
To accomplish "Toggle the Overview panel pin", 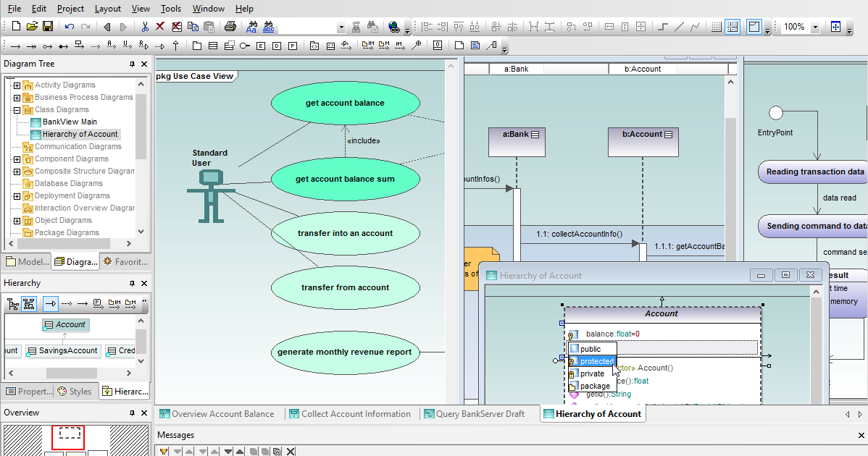I will point(132,413).
